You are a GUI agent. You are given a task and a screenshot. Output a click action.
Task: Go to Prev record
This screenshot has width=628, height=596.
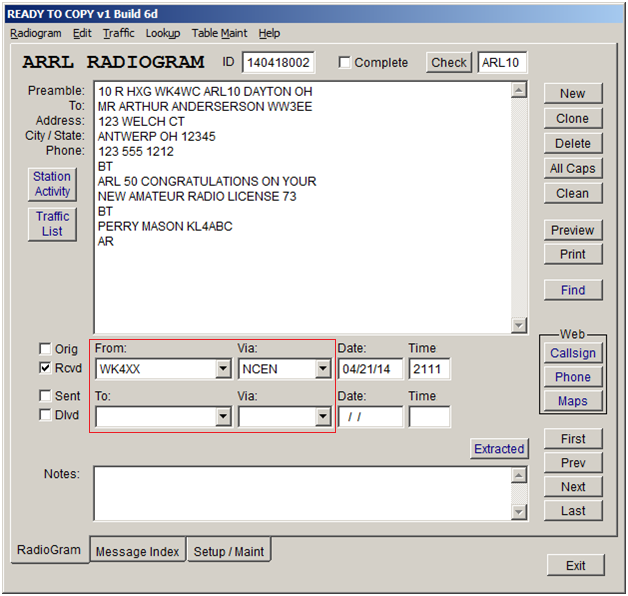pyautogui.click(x=573, y=463)
